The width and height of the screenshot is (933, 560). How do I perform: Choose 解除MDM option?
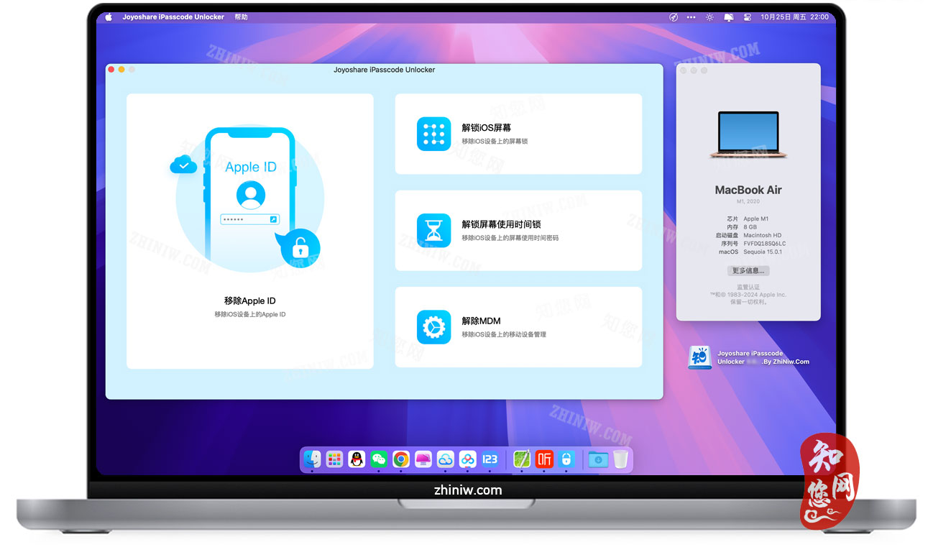click(x=518, y=327)
